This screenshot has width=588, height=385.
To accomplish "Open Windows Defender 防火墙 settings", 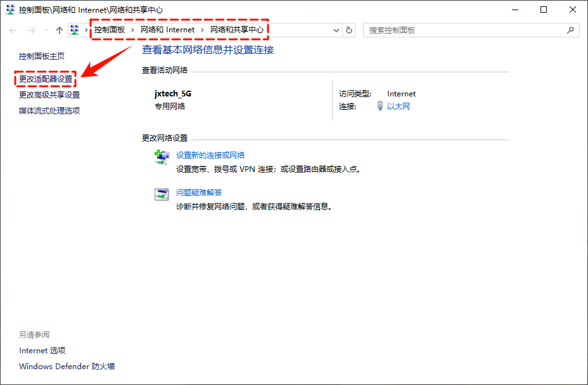I will tap(66, 367).
